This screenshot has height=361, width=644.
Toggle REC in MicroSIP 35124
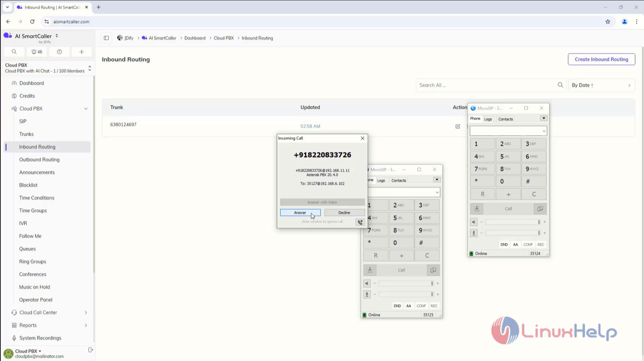pyautogui.click(x=541, y=245)
